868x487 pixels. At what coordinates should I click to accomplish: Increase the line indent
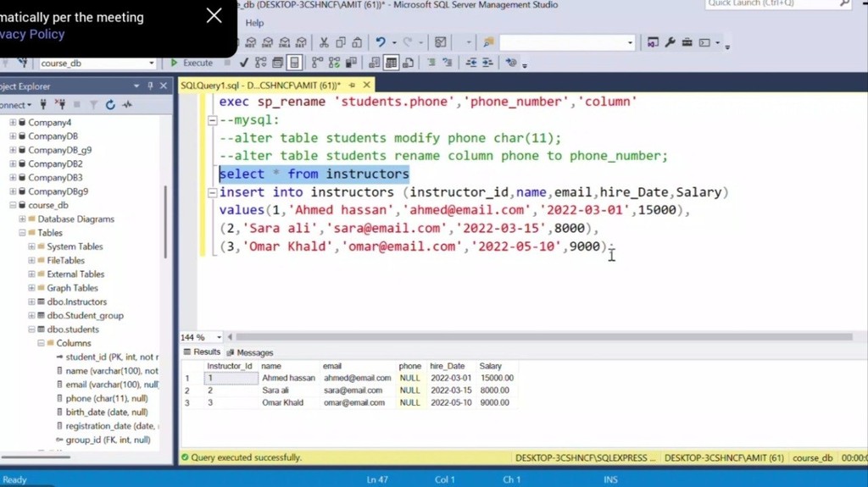pos(487,63)
